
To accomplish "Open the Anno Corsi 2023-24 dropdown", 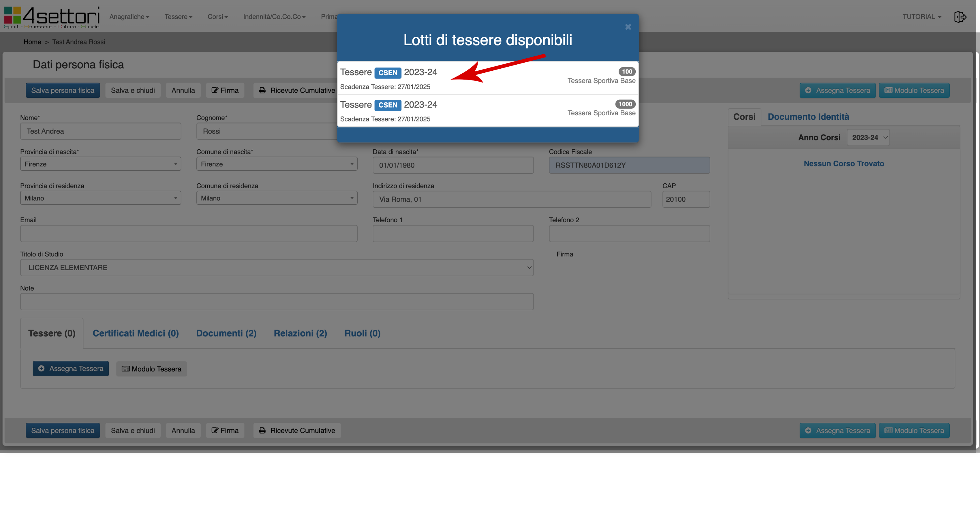I will click(868, 138).
